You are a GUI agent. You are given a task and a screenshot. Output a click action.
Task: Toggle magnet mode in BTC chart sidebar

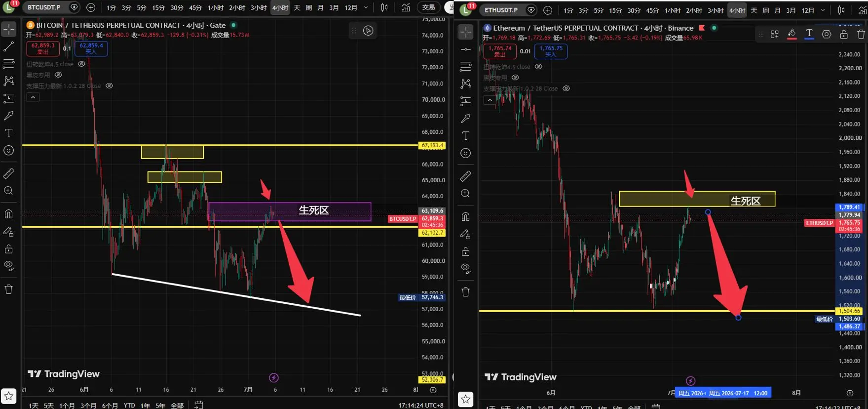9,214
